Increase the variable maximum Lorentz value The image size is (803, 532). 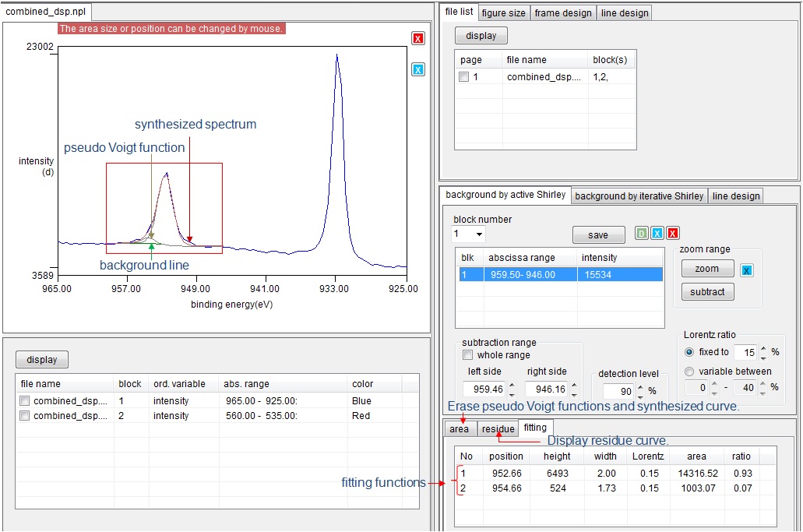(763, 383)
